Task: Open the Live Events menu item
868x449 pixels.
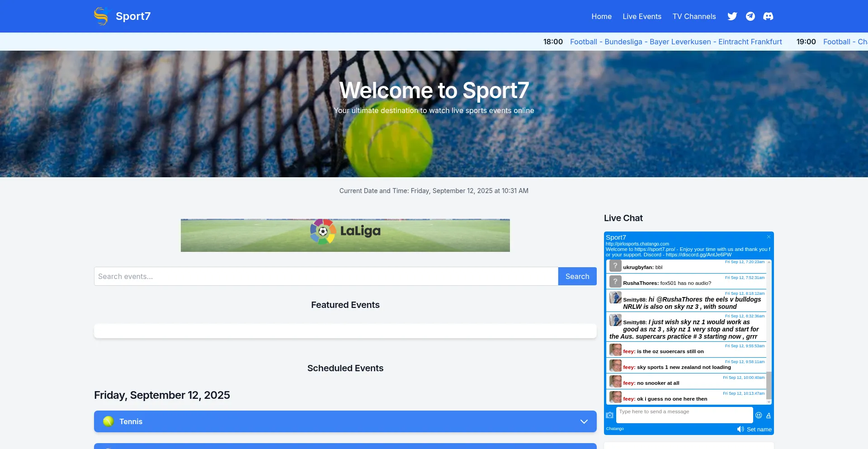Action: click(x=642, y=16)
